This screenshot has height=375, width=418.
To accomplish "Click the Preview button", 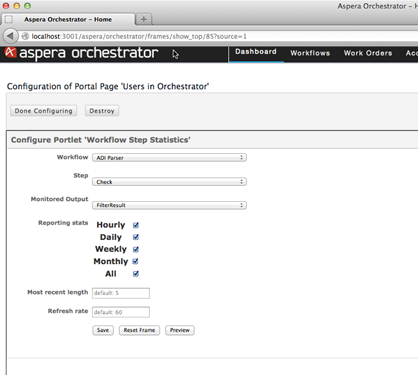I will coord(180,330).
